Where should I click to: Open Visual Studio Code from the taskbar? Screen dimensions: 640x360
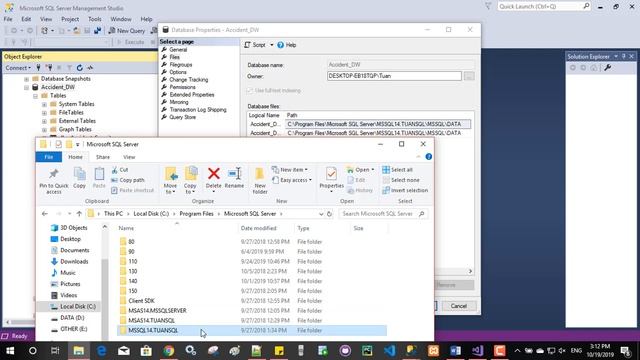(389, 351)
